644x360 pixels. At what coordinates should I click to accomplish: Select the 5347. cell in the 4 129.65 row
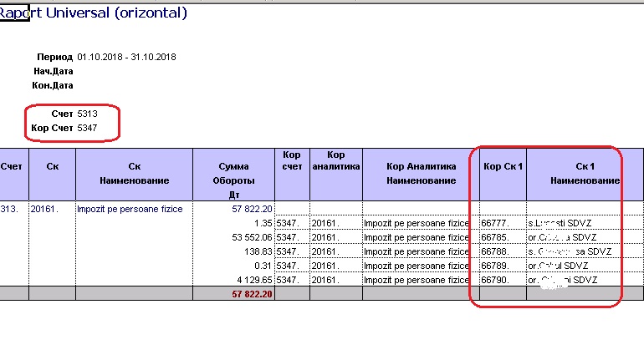(292, 280)
